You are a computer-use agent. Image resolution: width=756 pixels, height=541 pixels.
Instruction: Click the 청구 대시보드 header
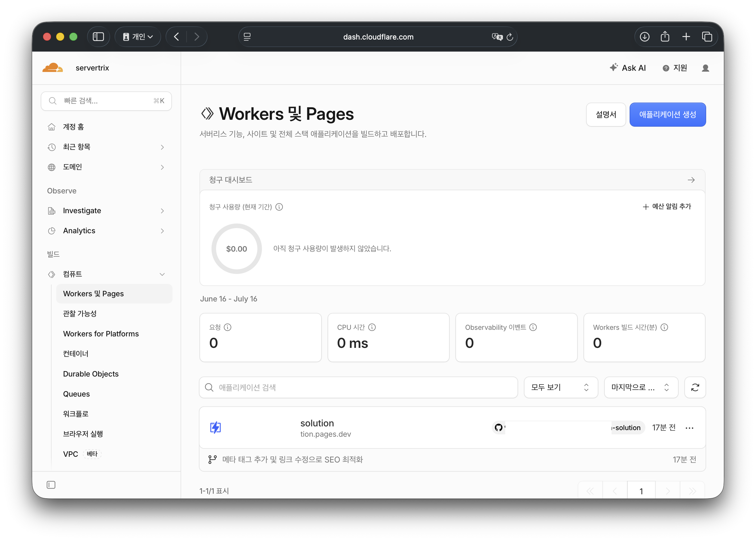pyautogui.click(x=452, y=180)
